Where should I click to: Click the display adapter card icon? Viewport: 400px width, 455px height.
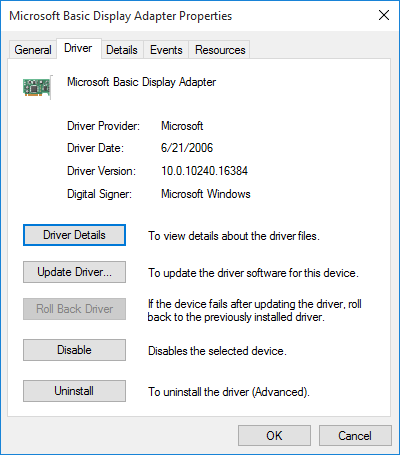click(x=37, y=87)
